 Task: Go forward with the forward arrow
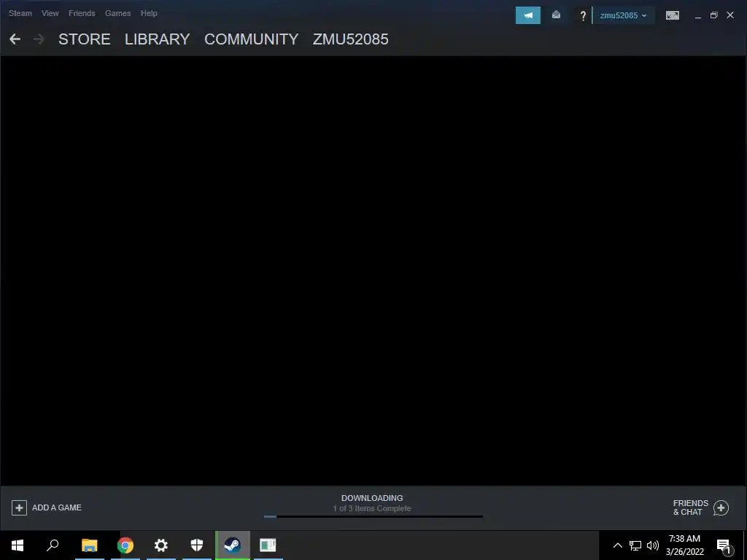pyautogui.click(x=39, y=39)
